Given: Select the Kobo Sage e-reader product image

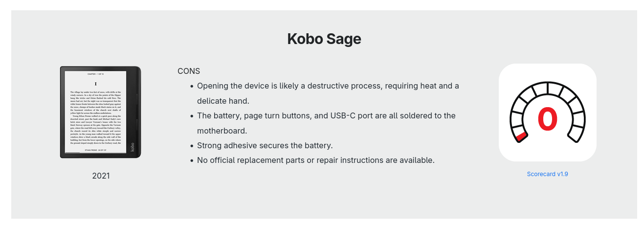Looking at the screenshot, I should pos(101,112).
